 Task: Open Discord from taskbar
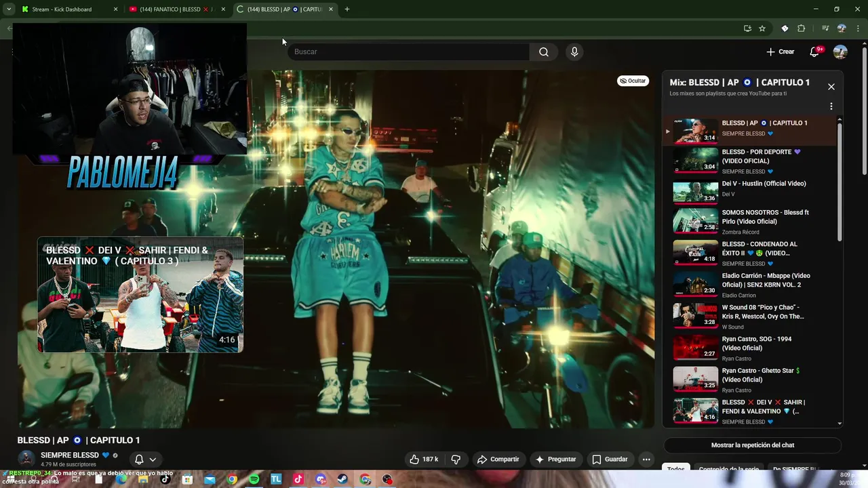click(x=321, y=479)
